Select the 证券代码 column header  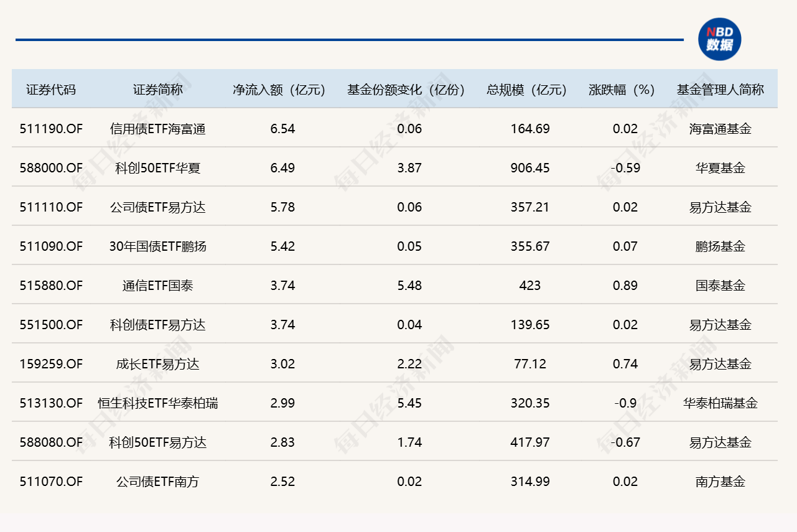pyautogui.click(x=51, y=90)
